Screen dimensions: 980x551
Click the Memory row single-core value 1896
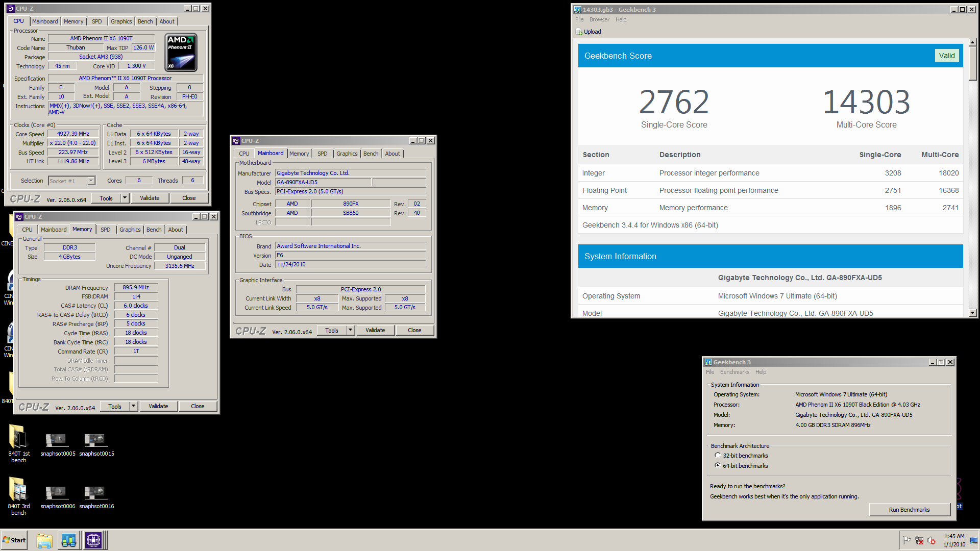click(893, 208)
